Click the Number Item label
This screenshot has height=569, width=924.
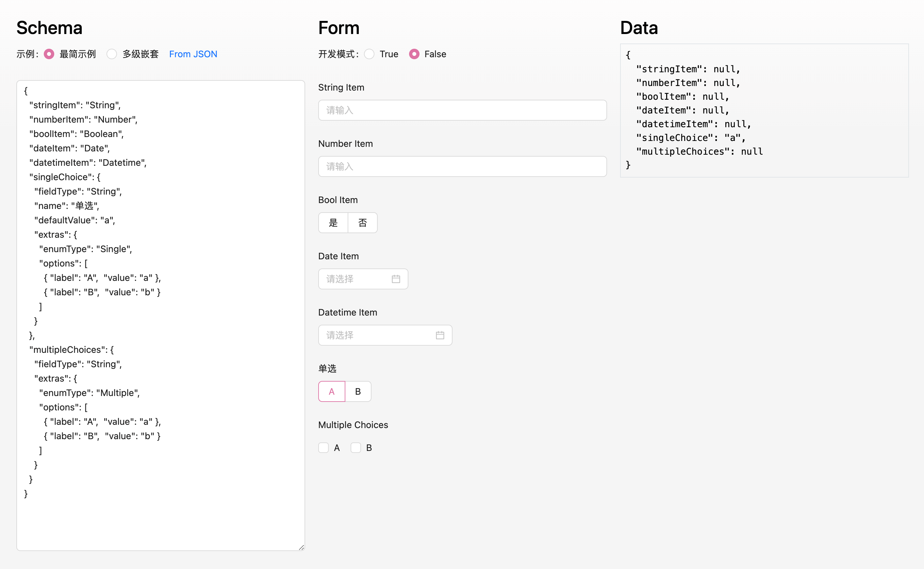pyautogui.click(x=345, y=144)
